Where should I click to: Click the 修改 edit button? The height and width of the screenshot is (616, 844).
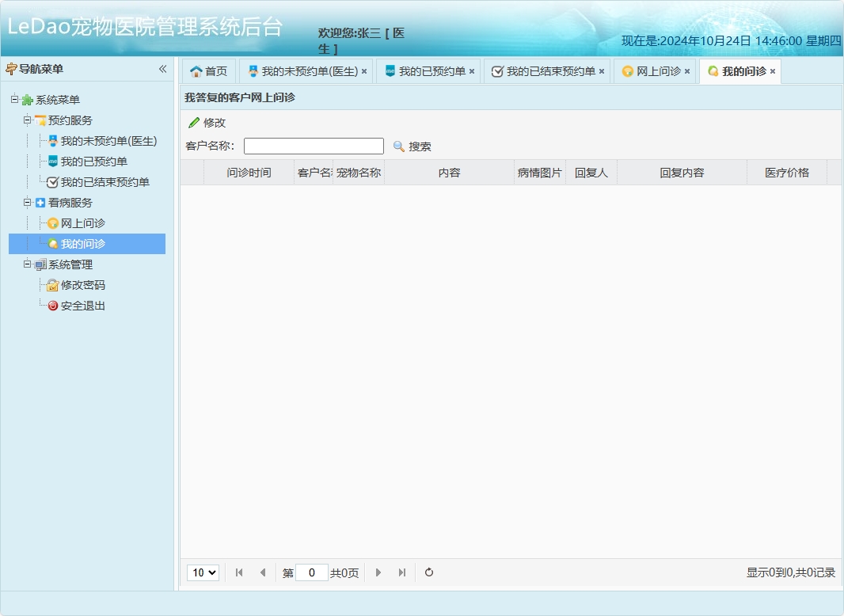click(x=206, y=123)
